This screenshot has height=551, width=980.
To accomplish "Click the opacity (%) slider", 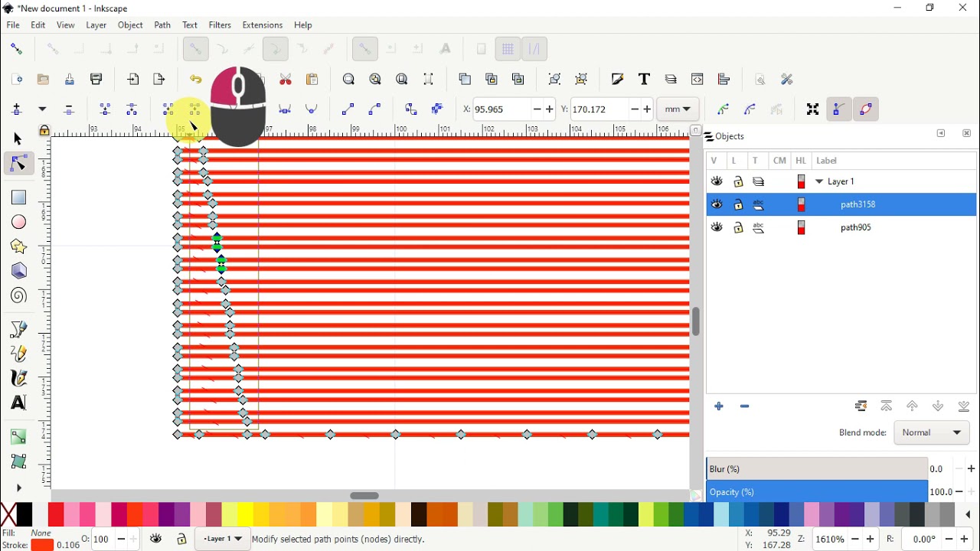I will (817, 493).
